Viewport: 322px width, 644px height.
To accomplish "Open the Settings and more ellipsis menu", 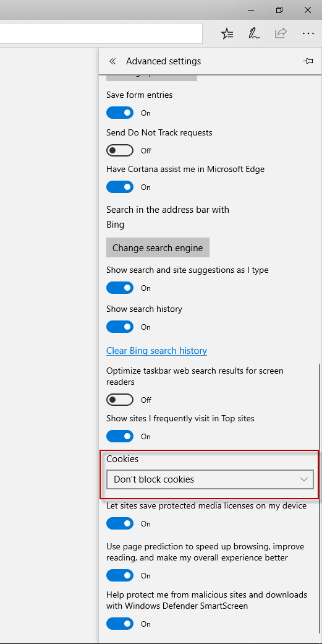I will [308, 33].
